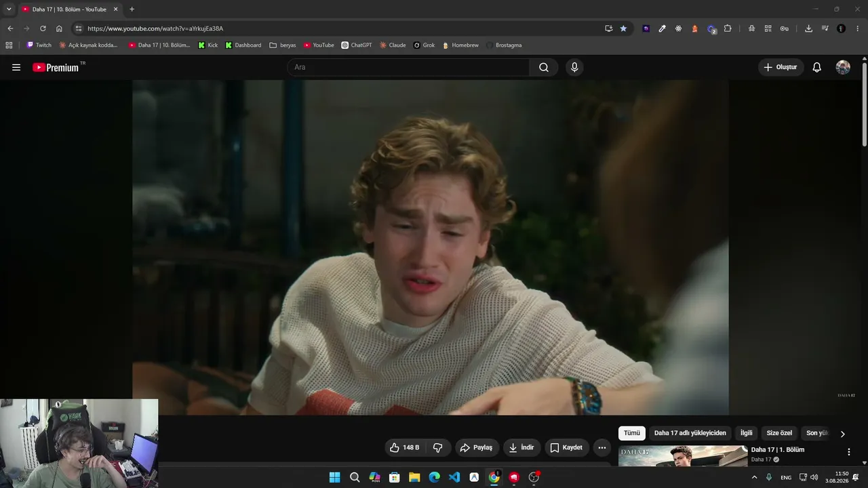Open the QR code toolbar icon
This screenshot has height=488, width=868.
point(768,28)
